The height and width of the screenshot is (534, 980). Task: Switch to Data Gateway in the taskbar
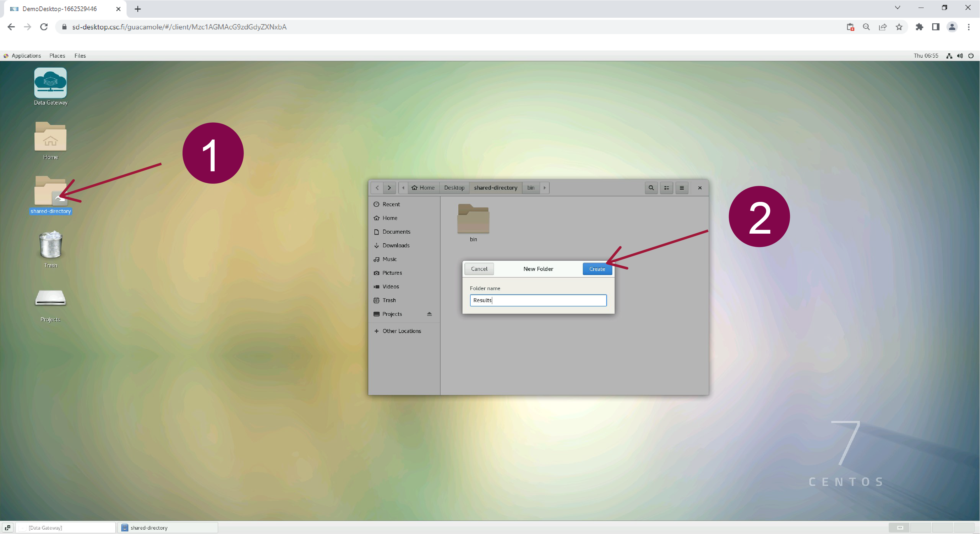click(x=66, y=528)
